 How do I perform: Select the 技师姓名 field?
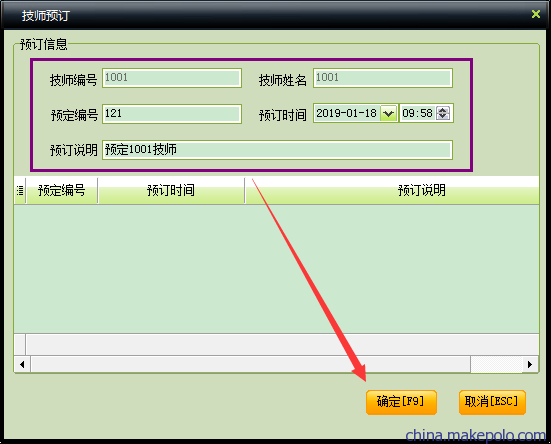click(x=383, y=78)
